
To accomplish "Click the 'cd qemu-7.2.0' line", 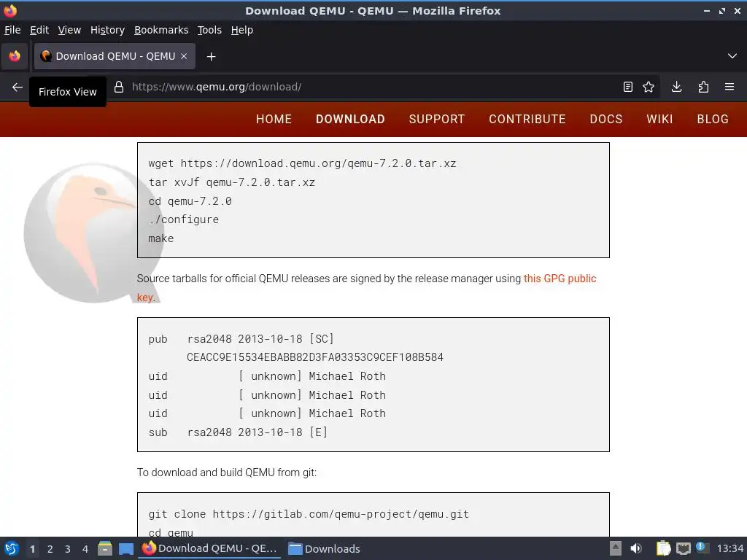I will click(x=190, y=201).
